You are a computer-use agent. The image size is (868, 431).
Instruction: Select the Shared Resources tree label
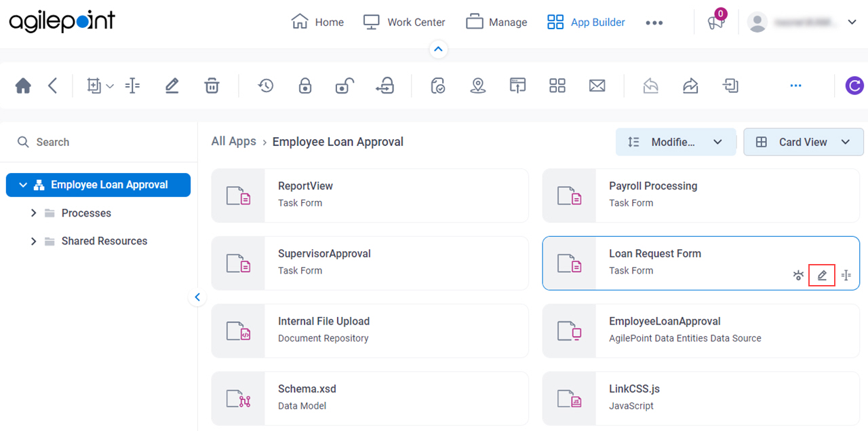(104, 241)
